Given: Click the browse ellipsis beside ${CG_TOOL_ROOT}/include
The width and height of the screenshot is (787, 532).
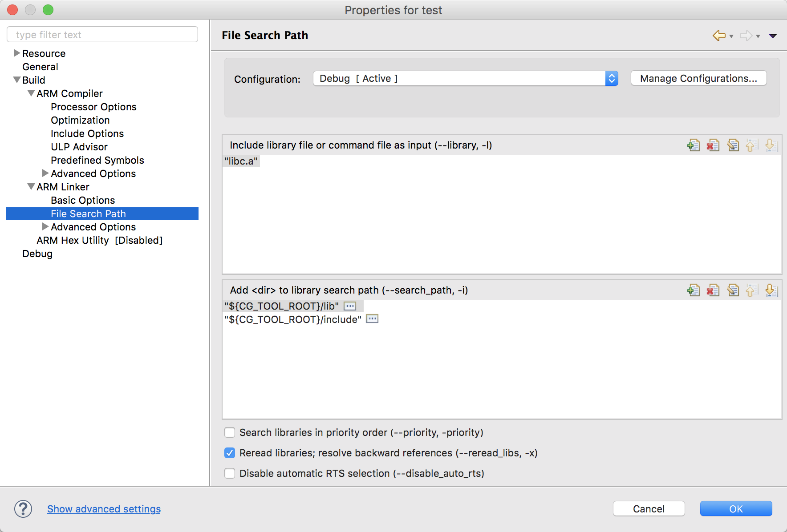Looking at the screenshot, I should pyautogui.click(x=372, y=319).
